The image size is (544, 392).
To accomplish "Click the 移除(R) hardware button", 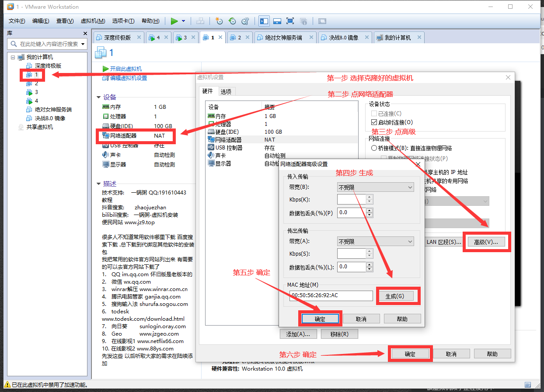I will pos(339,334).
